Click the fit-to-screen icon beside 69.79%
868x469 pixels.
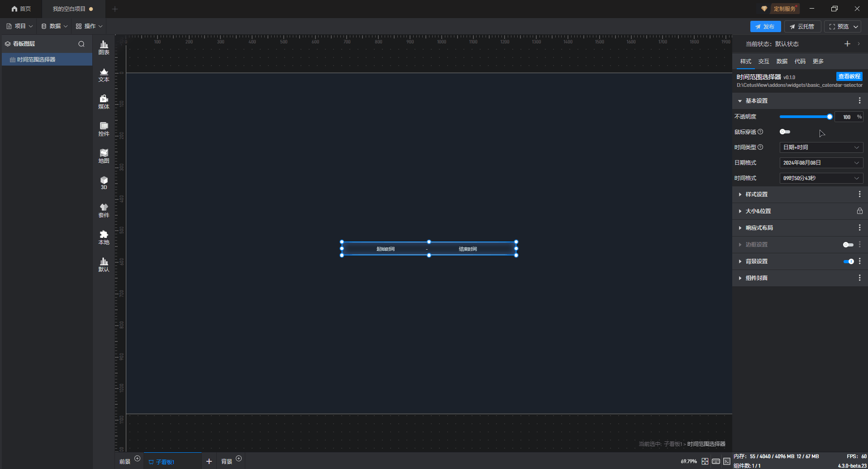[x=705, y=461]
